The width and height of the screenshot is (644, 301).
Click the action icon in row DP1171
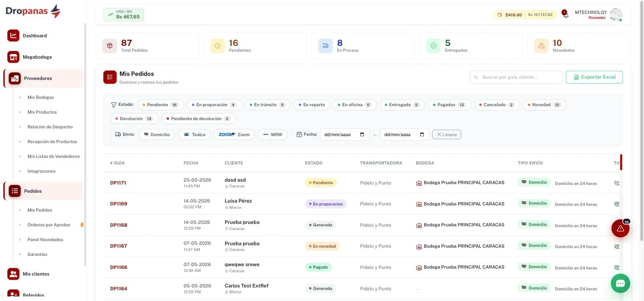(616, 183)
